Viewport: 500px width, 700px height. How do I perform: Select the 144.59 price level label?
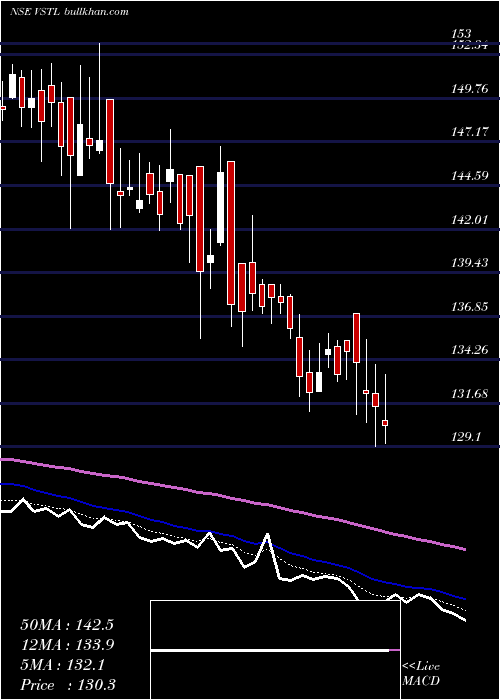470,176
